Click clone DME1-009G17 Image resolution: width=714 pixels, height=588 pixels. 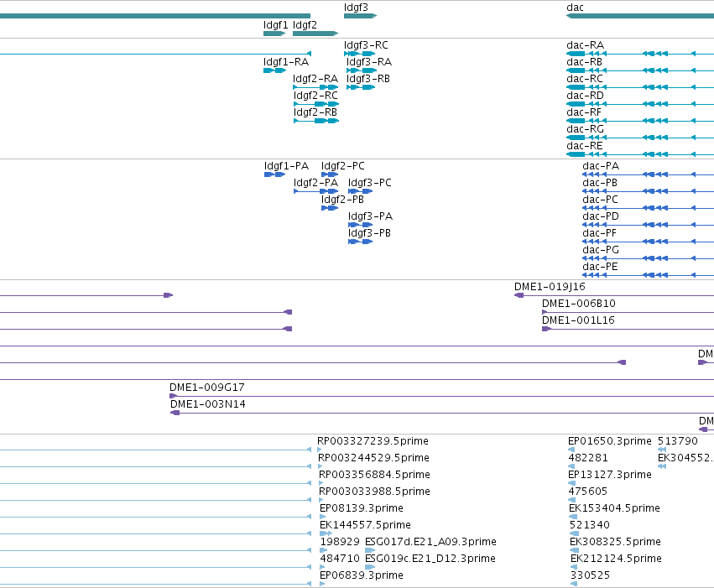[x=206, y=388]
